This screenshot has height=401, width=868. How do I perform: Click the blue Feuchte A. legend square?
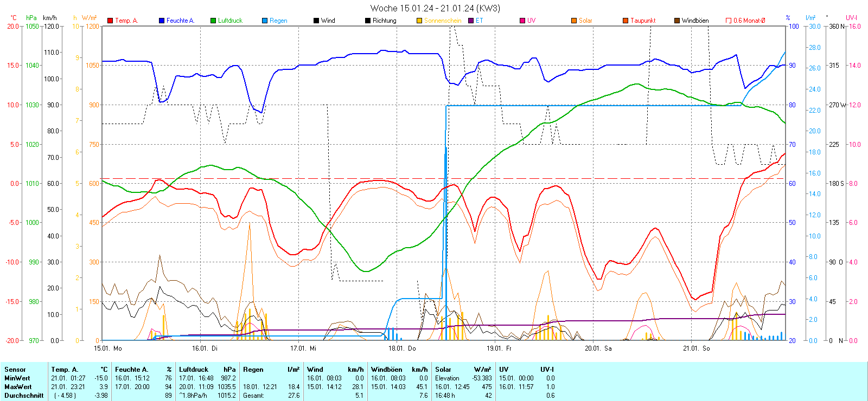pos(162,21)
